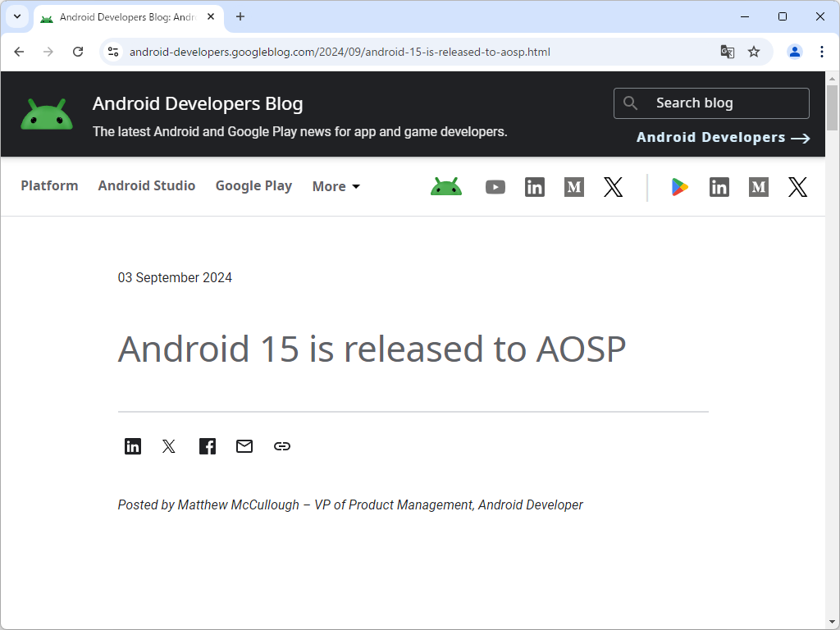This screenshot has width=840, height=630.
Task: Share the article via the LinkedIn icon
Action: pos(133,446)
